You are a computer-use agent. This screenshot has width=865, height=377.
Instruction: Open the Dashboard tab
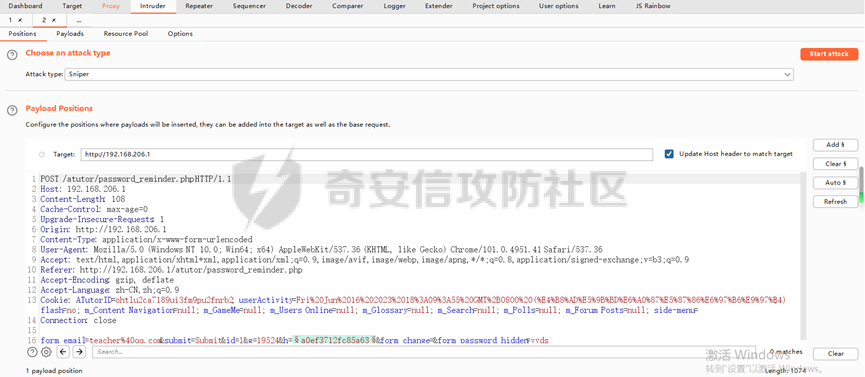coord(25,6)
